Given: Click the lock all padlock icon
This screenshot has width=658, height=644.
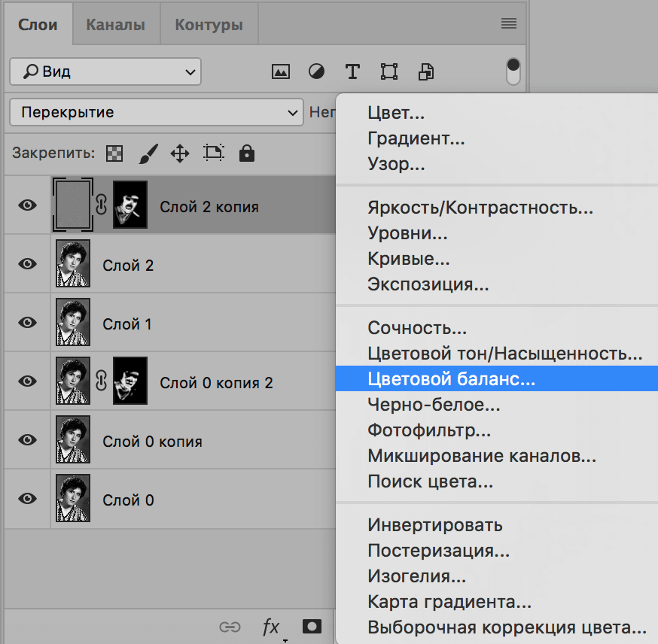Looking at the screenshot, I should tap(246, 154).
